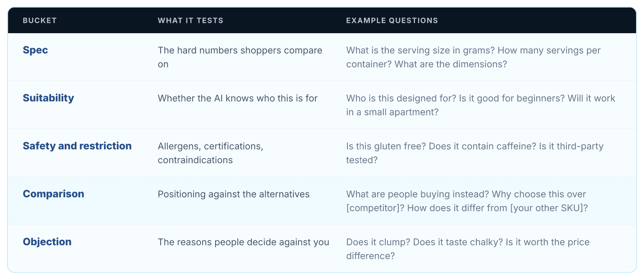Click the 'Is this gluten free?' example text

coord(386,147)
